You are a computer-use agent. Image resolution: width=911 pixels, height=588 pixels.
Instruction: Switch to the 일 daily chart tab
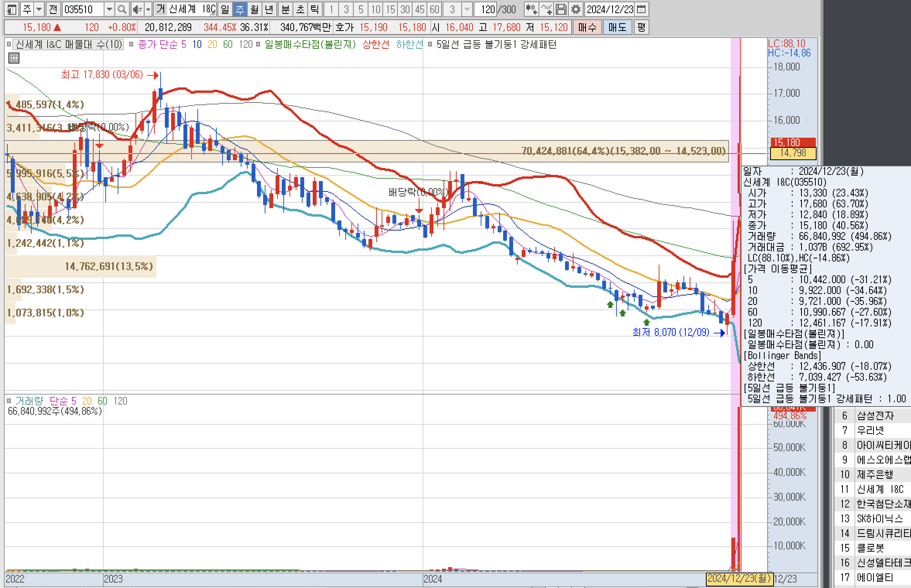pyautogui.click(x=225, y=9)
